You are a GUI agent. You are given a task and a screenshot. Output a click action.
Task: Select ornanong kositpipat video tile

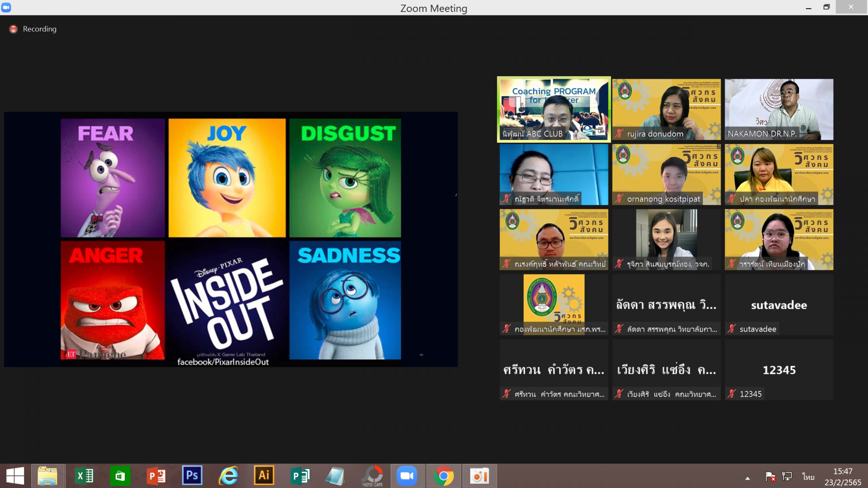(666, 174)
